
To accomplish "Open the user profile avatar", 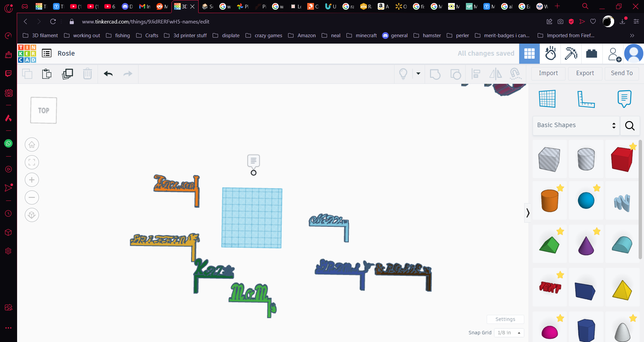I will pyautogui.click(x=634, y=54).
